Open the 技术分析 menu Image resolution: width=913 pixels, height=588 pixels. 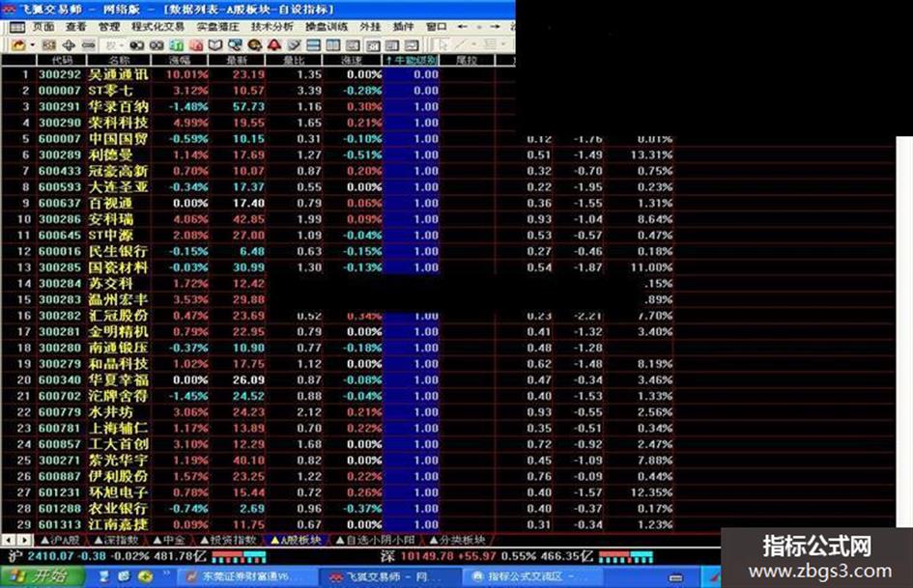tap(272, 27)
